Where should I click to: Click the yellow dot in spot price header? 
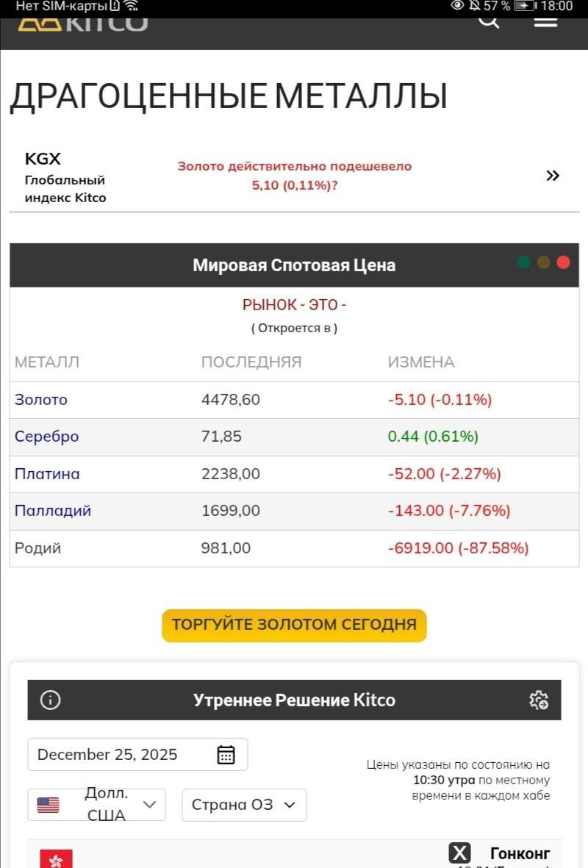[x=544, y=263]
